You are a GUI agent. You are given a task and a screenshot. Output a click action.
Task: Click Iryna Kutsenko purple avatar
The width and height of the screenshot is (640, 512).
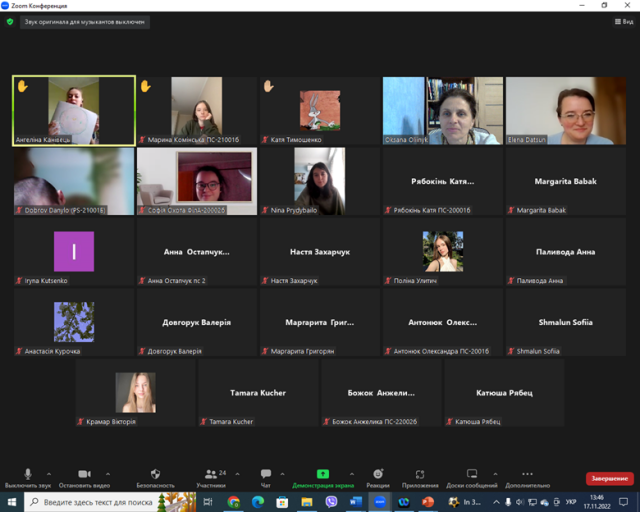coord(74,251)
